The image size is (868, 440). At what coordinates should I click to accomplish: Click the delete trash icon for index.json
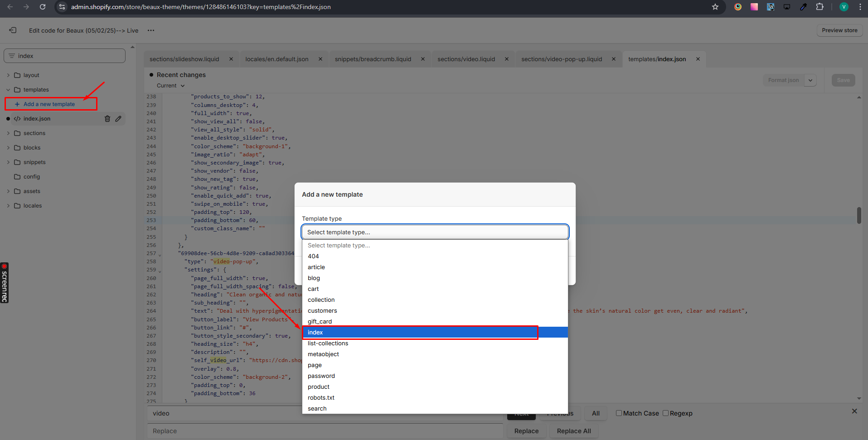[x=107, y=119]
